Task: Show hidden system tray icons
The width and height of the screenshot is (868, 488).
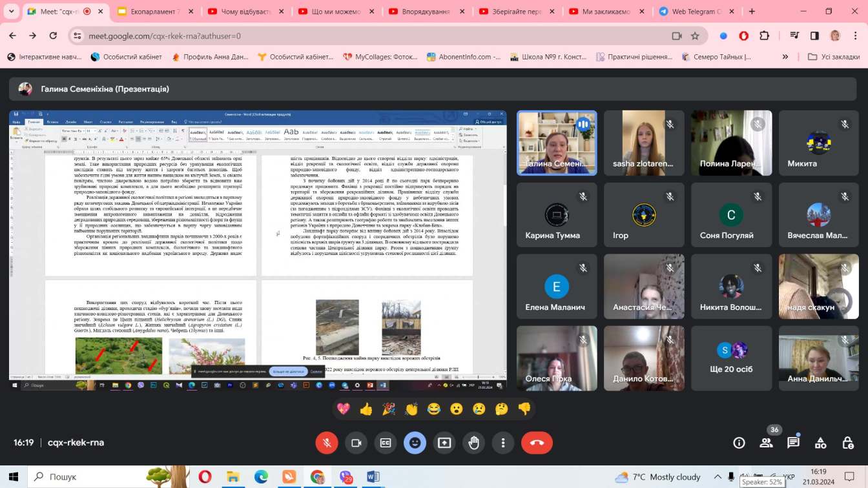Action: pos(717,477)
